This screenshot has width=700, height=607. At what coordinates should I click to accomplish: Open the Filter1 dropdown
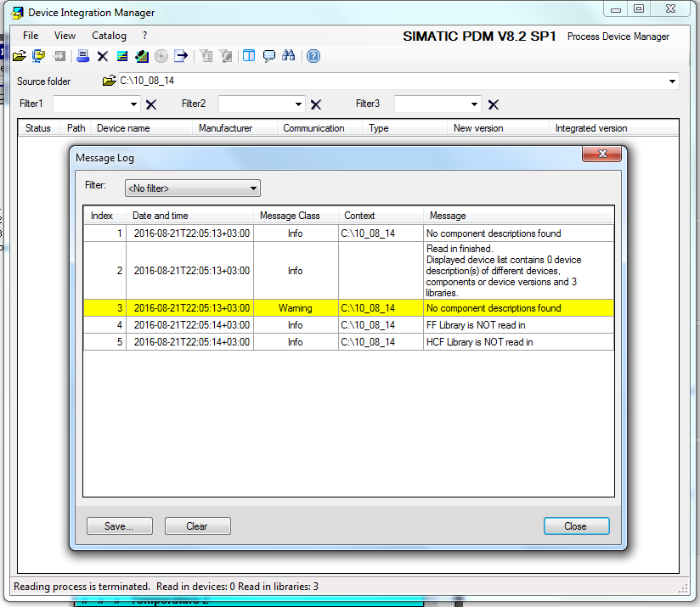point(133,104)
